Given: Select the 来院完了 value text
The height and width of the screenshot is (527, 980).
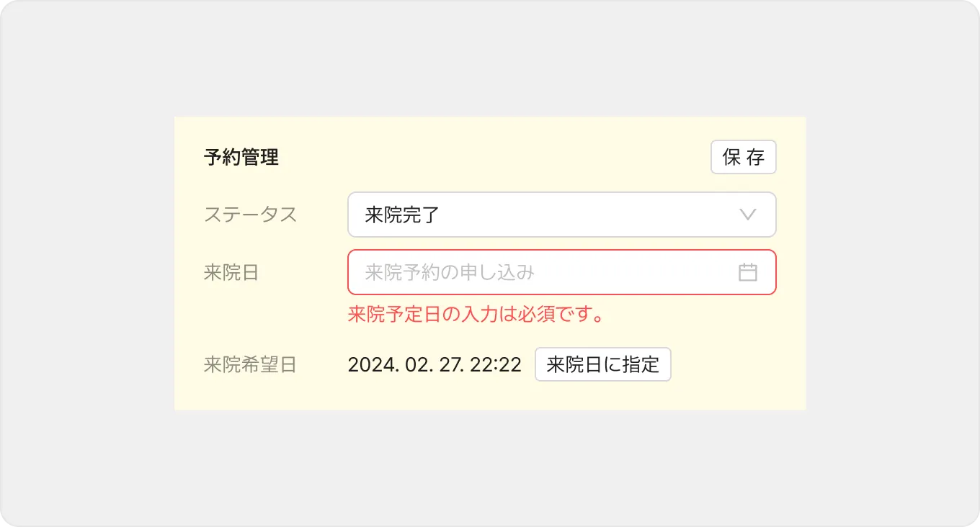Looking at the screenshot, I should coord(402,215).
